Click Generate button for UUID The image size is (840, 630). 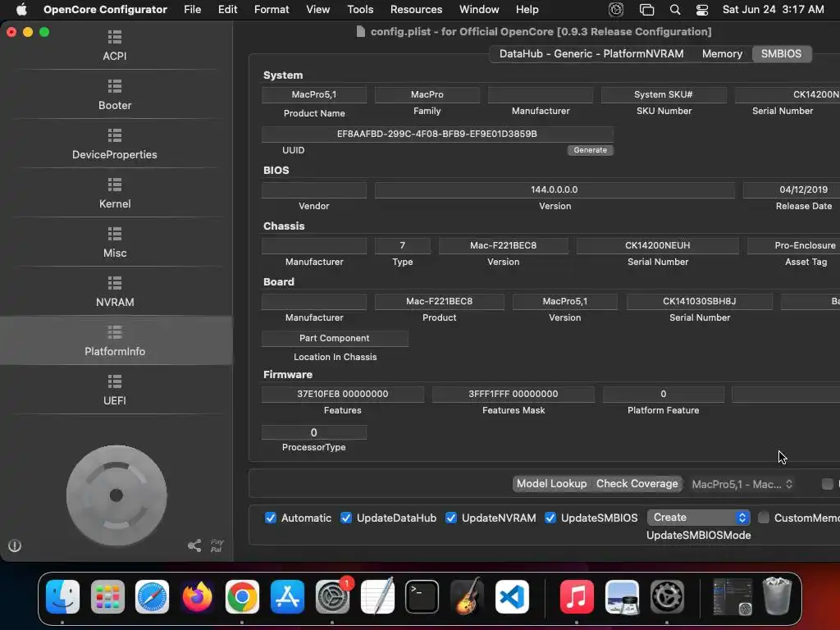(590, 150)
